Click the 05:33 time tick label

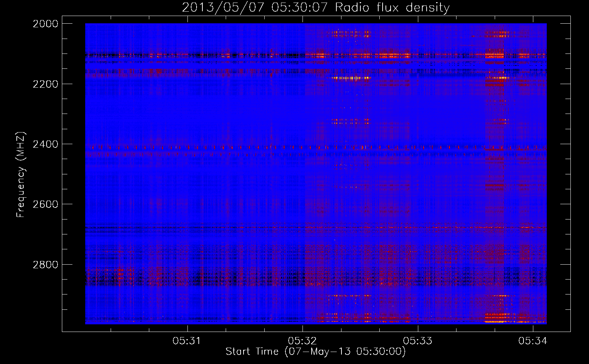(418, 341)
